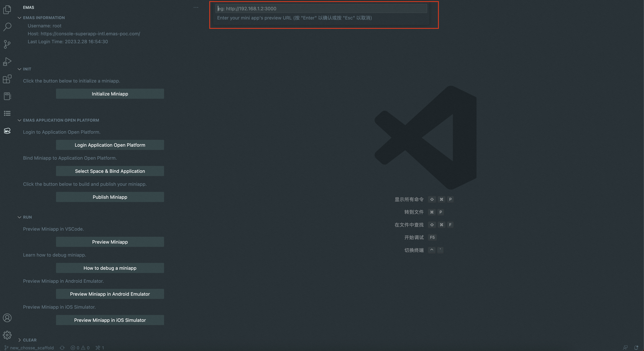The width and height of the screenshot is (644, 351).
Task: Open the Explorer files icon
Action: point(7,10)
